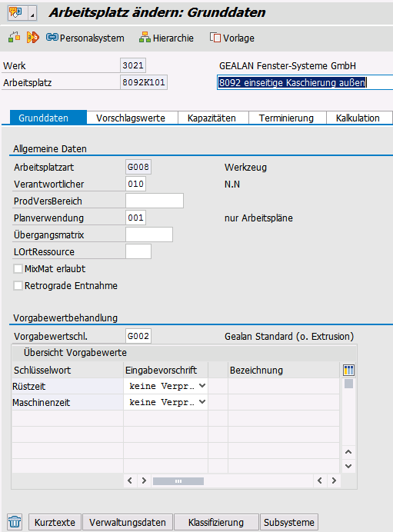The image size is (393, 532).
Task: Switch to the Kalkulation tab
Action: tap(358, 118)
